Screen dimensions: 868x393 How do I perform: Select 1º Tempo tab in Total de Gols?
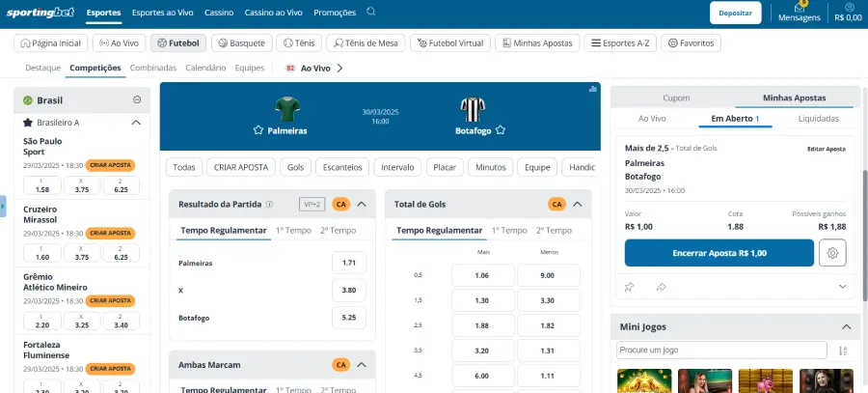(509, 230)
